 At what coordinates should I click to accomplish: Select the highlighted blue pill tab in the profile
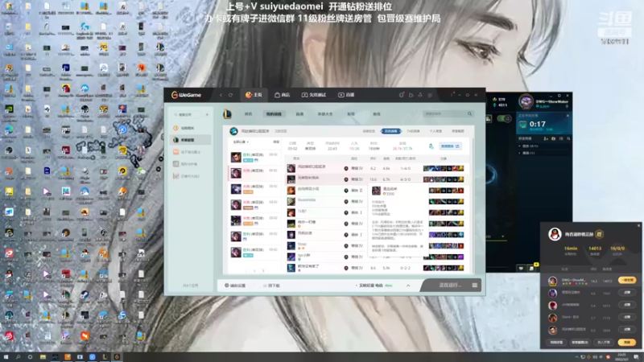391,131
